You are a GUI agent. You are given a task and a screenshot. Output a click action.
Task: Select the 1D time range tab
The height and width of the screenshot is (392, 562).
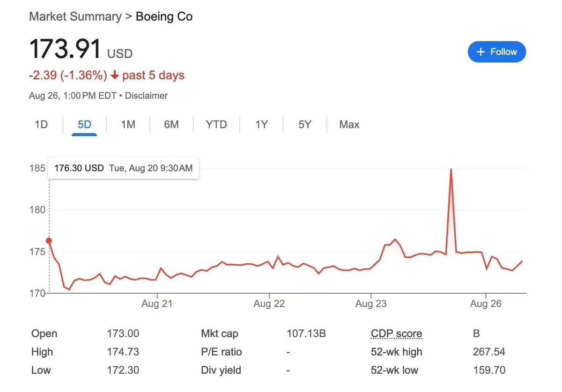click(x=41, y=125)
